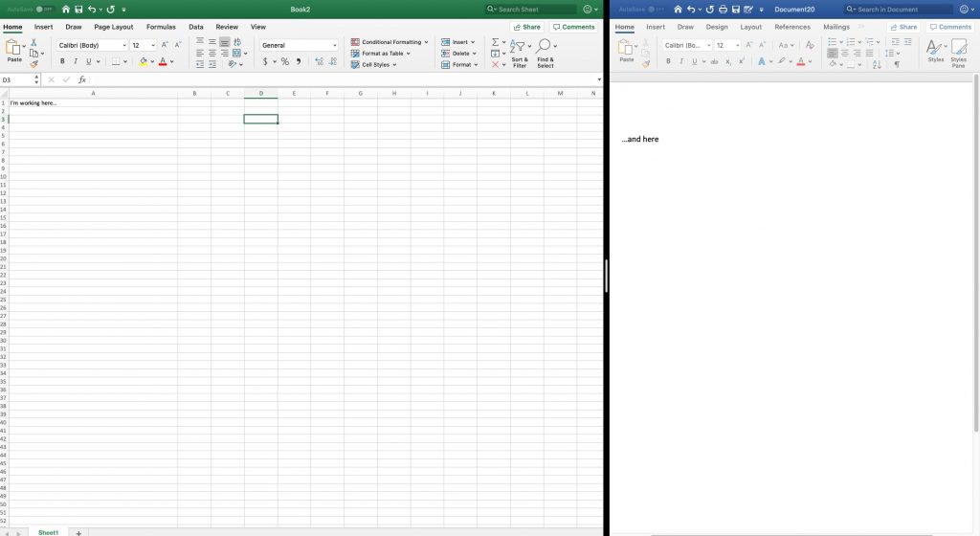Apply red font color in Excel
Image resolution: width=980 pixels, height=536 pixels.
coord(163,61)
